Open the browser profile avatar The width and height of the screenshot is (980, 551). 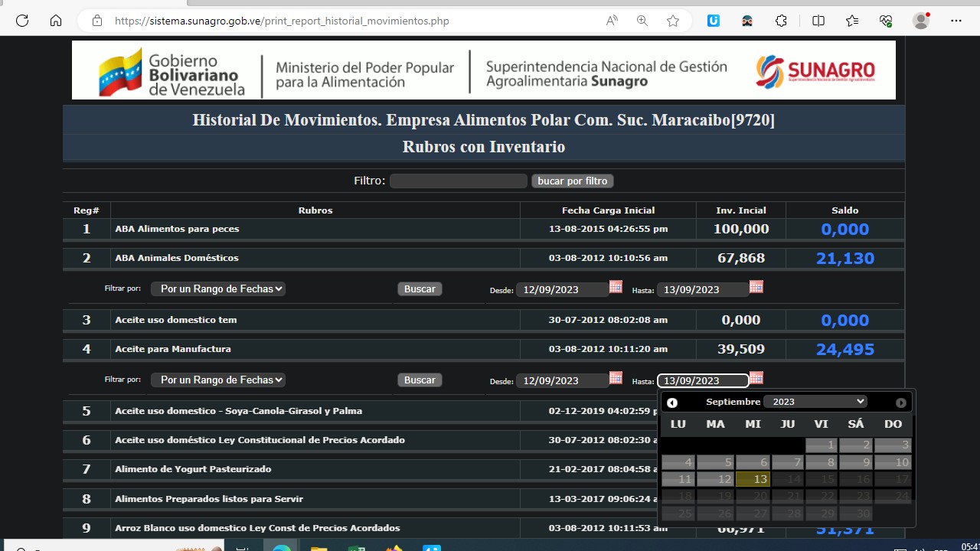[x=921, y=21]
